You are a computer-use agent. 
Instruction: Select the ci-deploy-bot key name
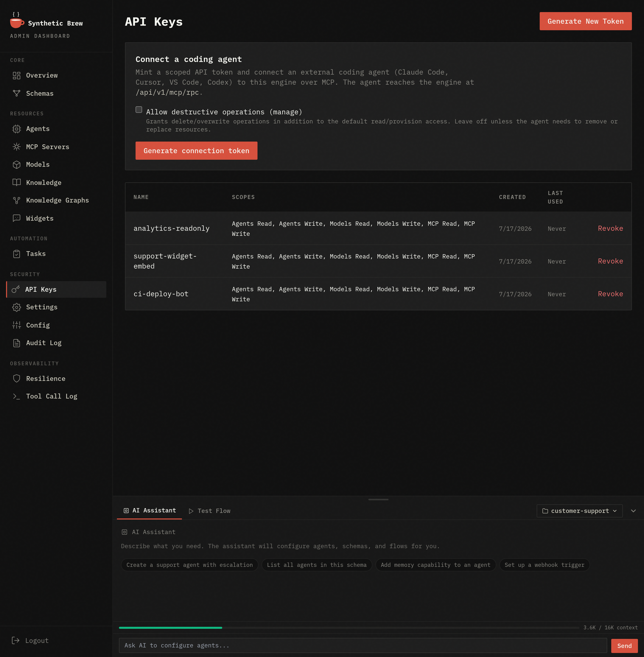coord(161,294)
